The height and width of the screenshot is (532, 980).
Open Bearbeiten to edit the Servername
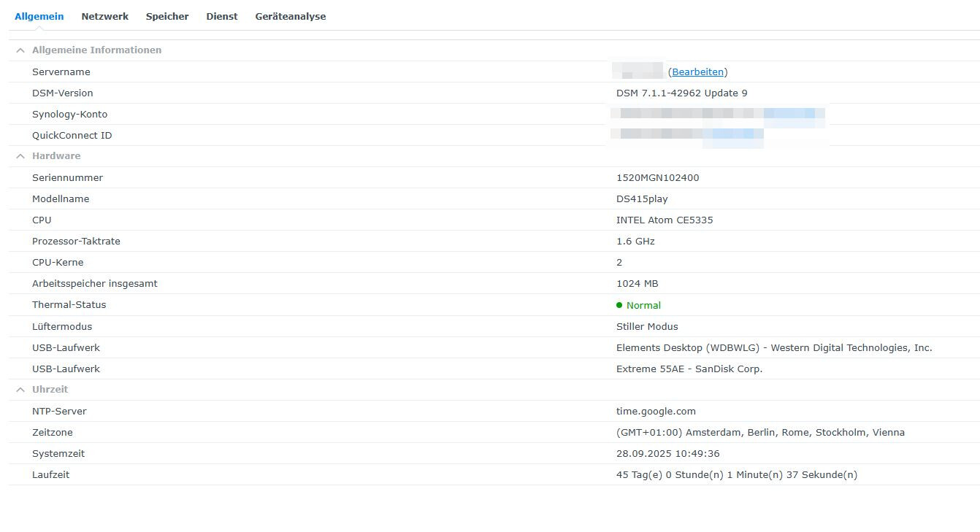(697, 72)
